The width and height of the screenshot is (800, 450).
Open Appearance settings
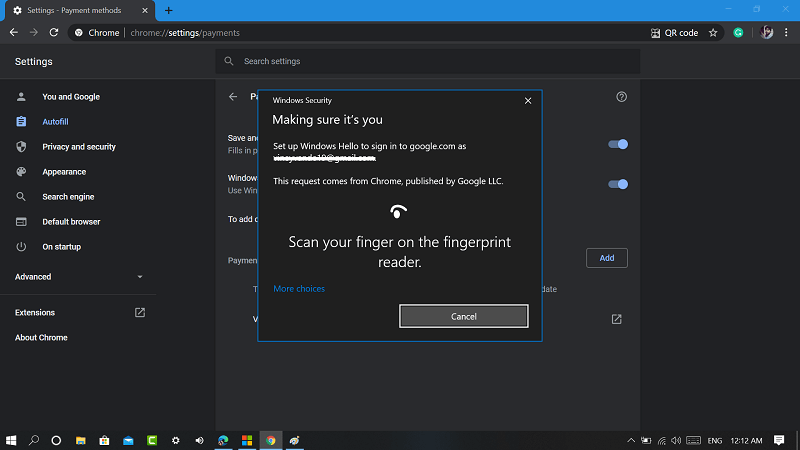tap(64, 172)
